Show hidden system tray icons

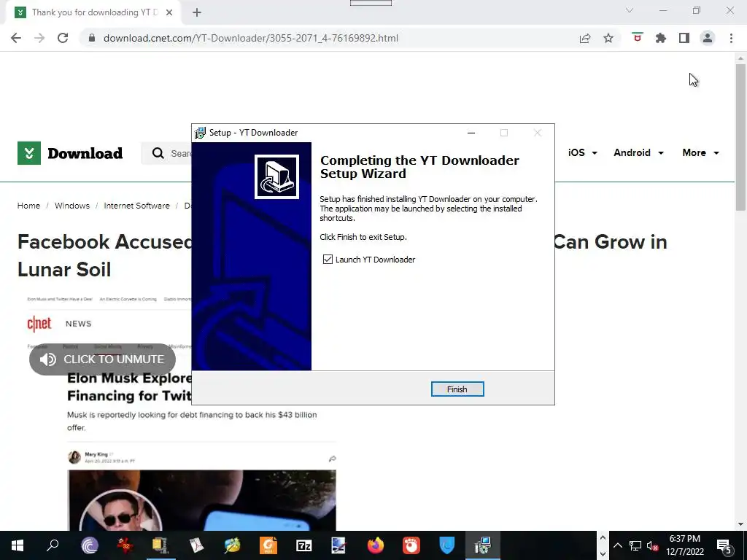point(617,545)
